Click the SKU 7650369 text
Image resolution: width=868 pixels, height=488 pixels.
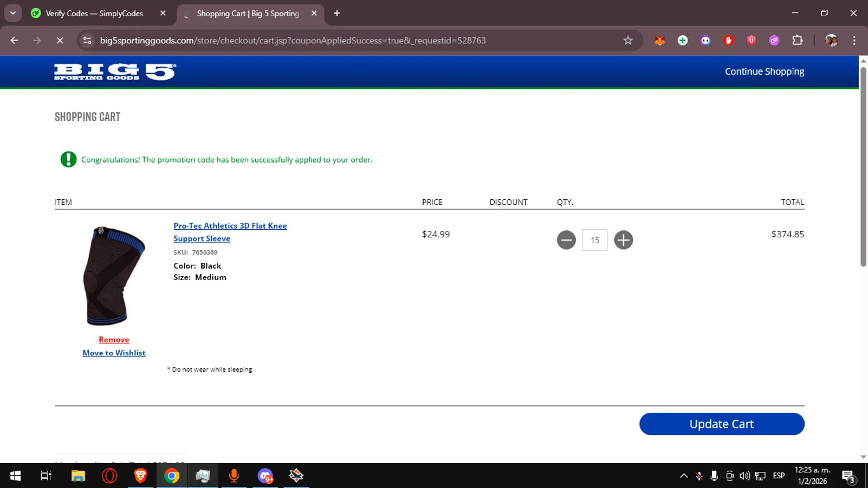pyautogui.click(x=196, y=252)
